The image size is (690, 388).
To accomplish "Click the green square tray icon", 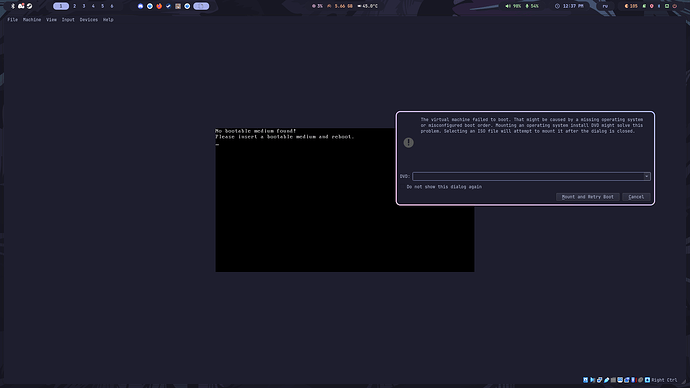I will (667, 6).
